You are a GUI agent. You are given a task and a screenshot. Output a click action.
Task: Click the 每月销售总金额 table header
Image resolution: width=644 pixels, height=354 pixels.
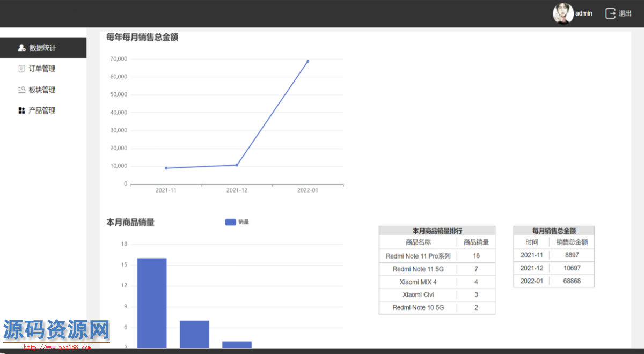click(x=554, y=231)
